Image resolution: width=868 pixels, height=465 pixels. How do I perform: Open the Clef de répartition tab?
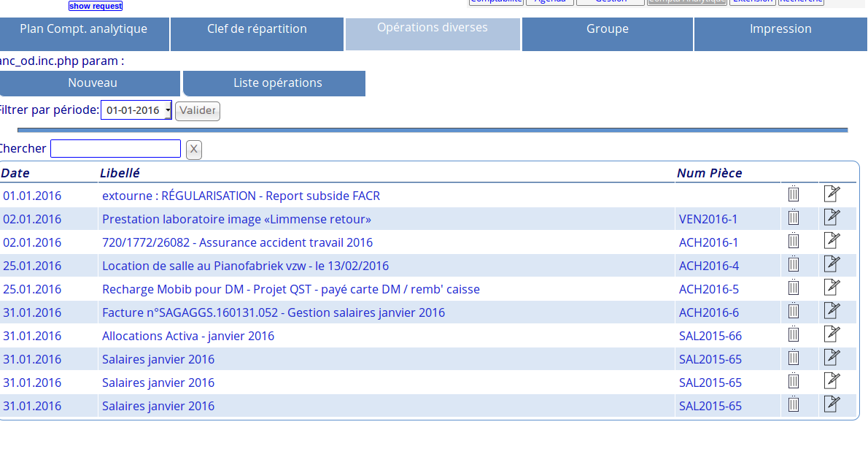(x=257, y=29)
